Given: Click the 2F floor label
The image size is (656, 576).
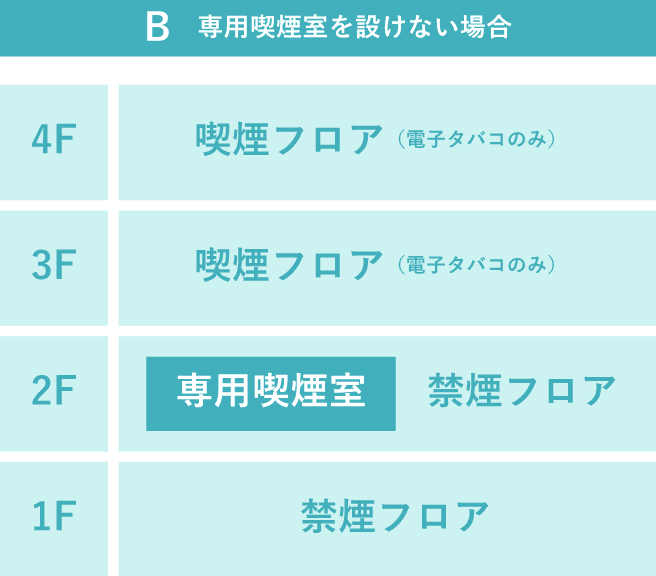Looking at the screenshot, I should pos(54,390).
